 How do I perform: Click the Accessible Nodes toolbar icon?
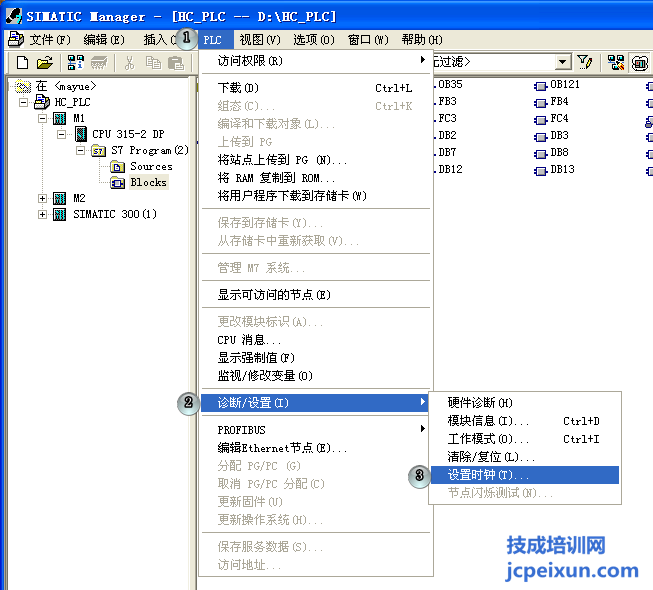pyautogui.click(x=76, y=63)
